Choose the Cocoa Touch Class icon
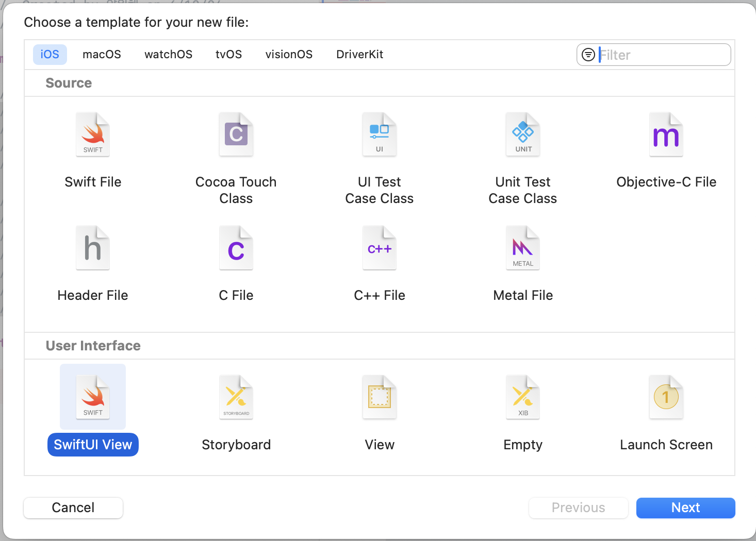Screen dimensions: 756x541 pyautogui.click(x=236, y=134)
